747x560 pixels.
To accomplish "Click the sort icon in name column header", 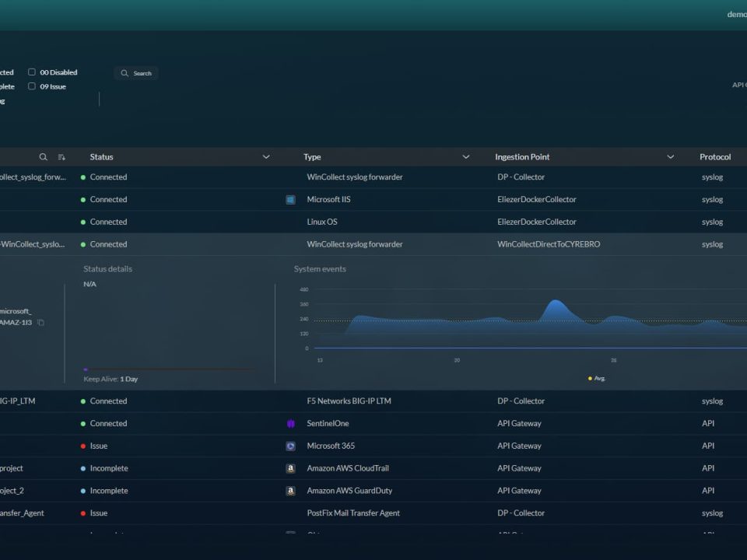I will [61, 157].
